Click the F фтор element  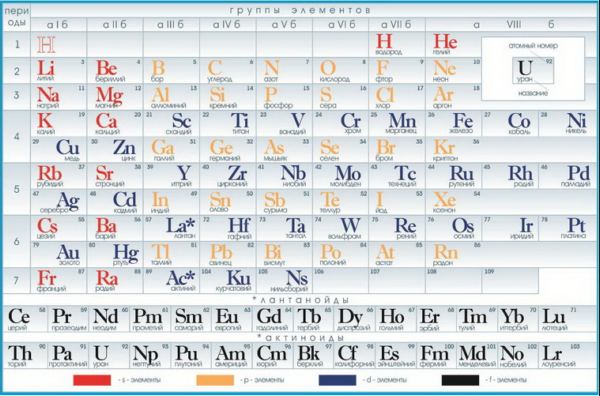(x=396, y=71)
